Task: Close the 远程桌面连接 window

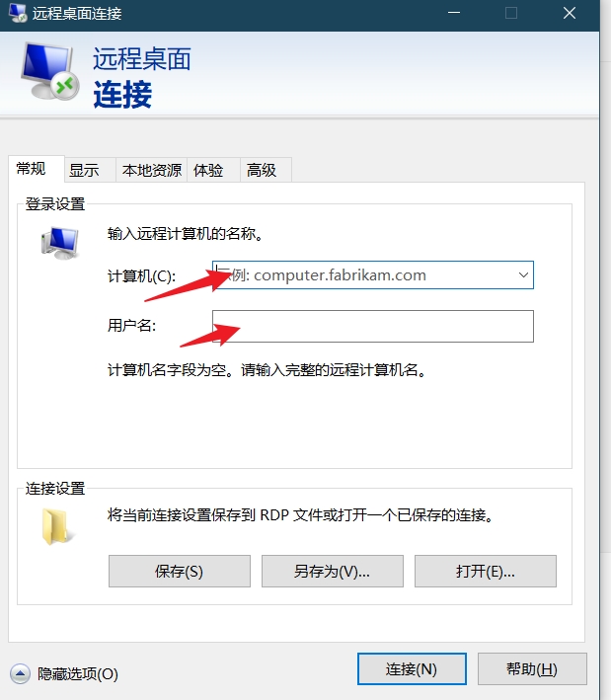Action: pyautogui.click(x=570, y=13)
